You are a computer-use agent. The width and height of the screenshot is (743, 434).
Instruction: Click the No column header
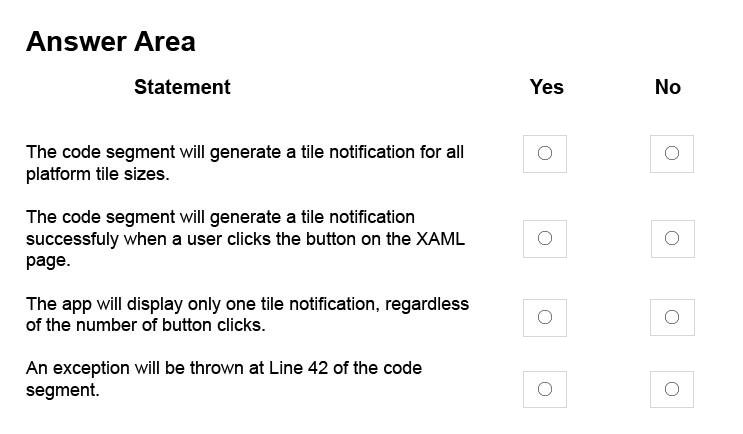click(x=668, y=87)
